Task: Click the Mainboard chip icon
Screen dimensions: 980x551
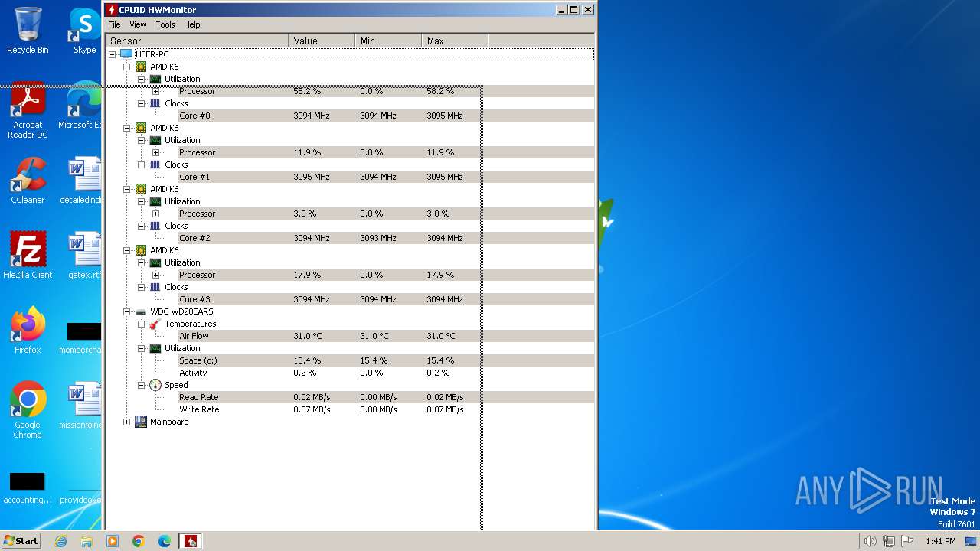Action: click(141, 422)
